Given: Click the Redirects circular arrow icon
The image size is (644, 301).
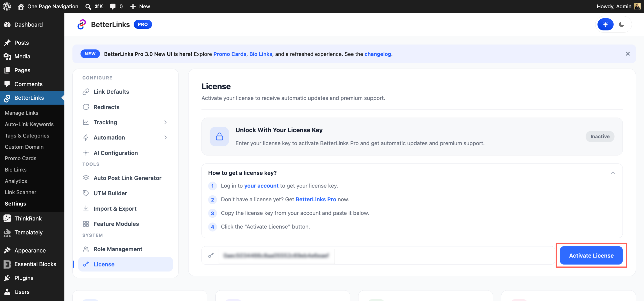Looking at the screenshot, I should tap(86, 107).
